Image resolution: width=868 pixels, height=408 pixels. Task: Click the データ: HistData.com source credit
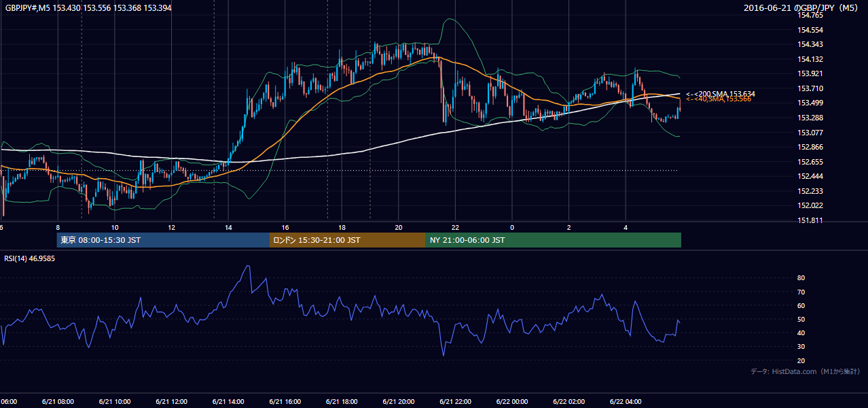(806, 371)
